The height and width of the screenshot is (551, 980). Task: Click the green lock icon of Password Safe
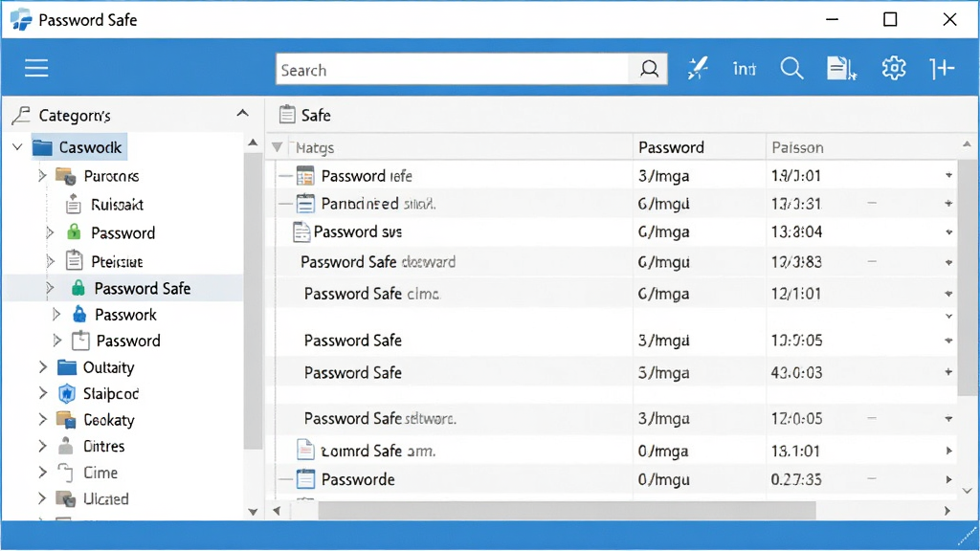point(78,288)
